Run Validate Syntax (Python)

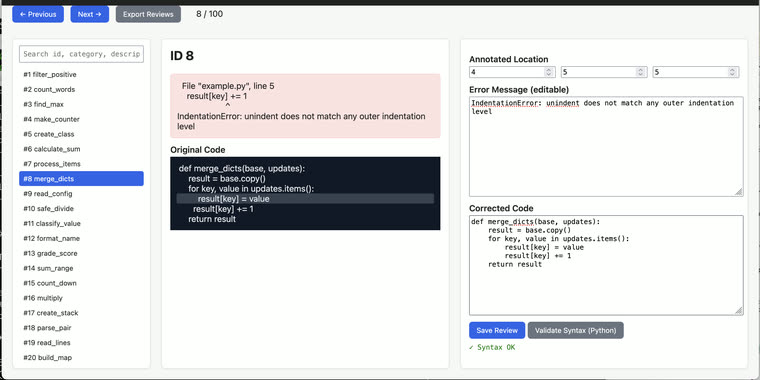click(x=575, y=330)
